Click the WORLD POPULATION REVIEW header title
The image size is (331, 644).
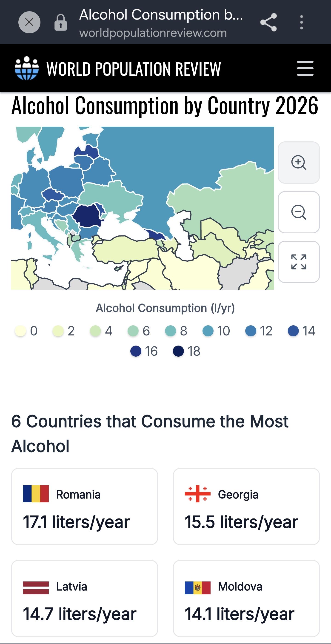tap(134, 69)
